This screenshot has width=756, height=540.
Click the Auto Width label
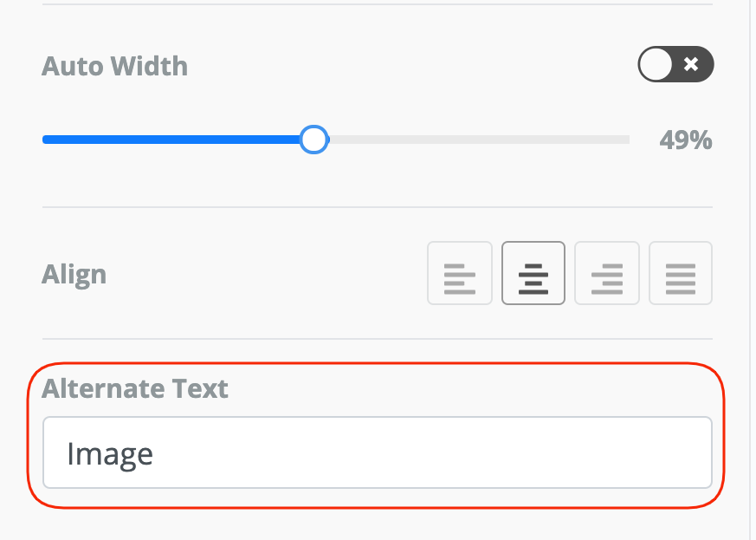click(x=114, y=66)
